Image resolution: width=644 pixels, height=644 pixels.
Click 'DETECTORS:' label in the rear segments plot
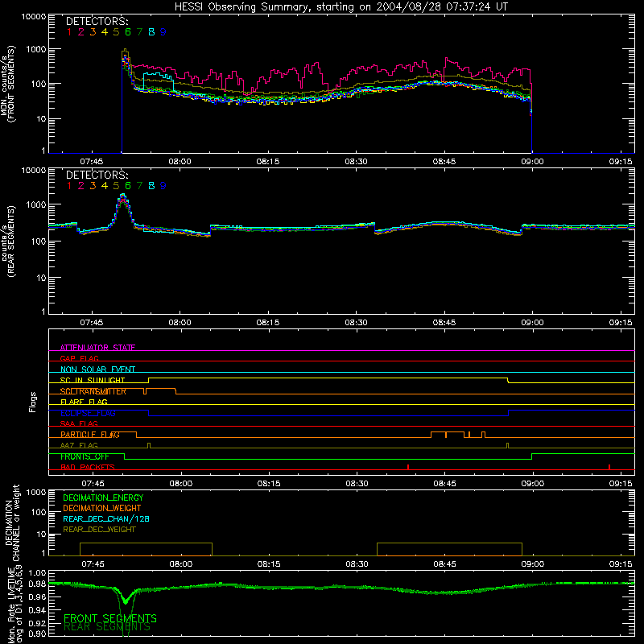coord(97,175)
